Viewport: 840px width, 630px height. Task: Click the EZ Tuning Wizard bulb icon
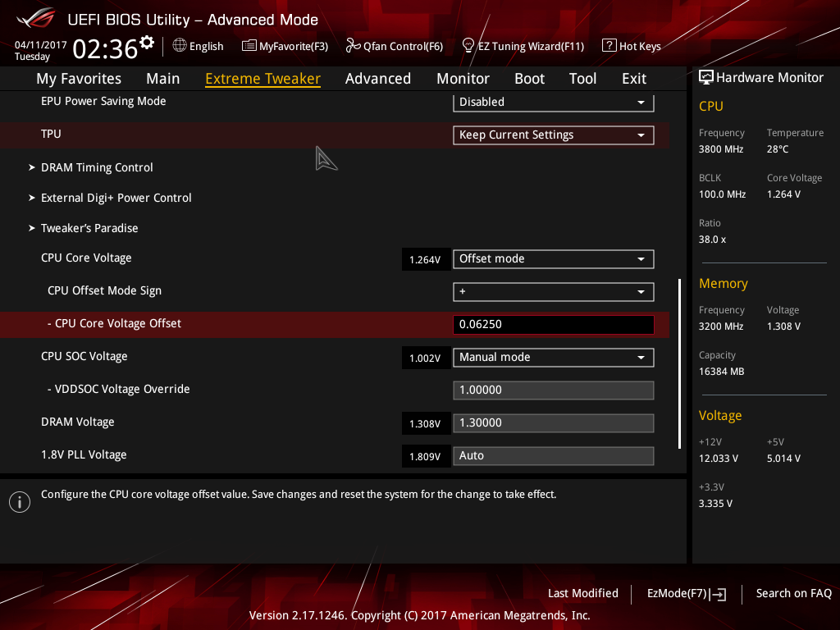pyautogui.click(x=468, y=46)
